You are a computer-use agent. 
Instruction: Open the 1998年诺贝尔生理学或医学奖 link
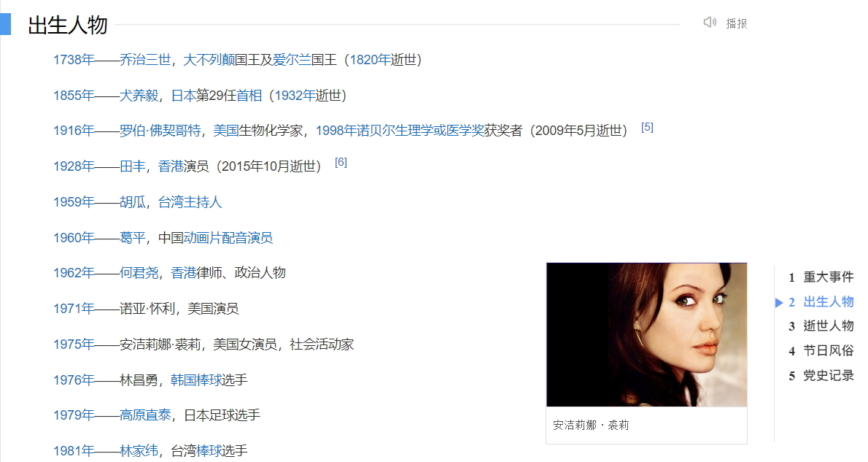(400, 131)
